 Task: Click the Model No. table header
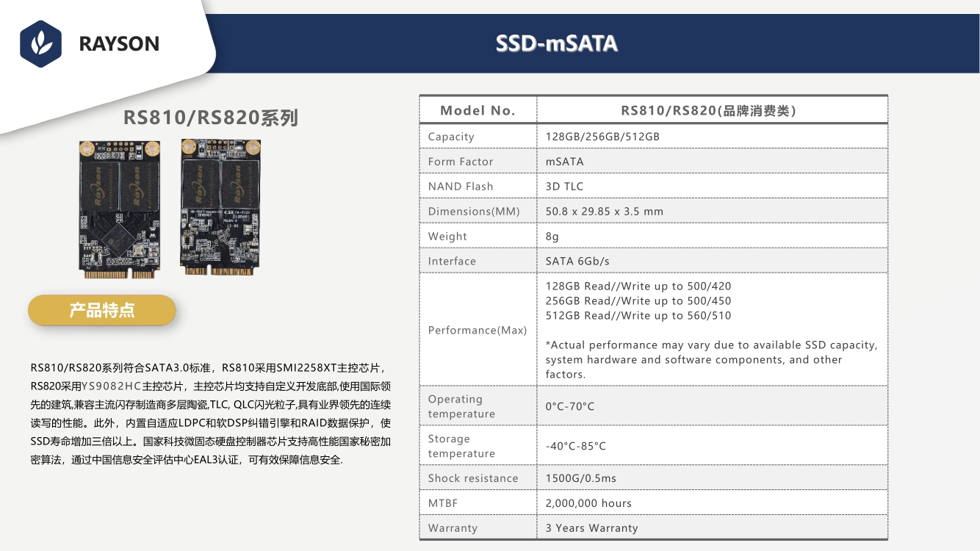[478, 111]
